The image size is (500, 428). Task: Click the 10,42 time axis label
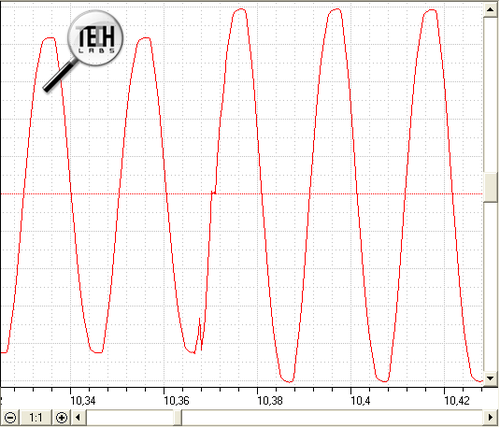tap(457, 400)
